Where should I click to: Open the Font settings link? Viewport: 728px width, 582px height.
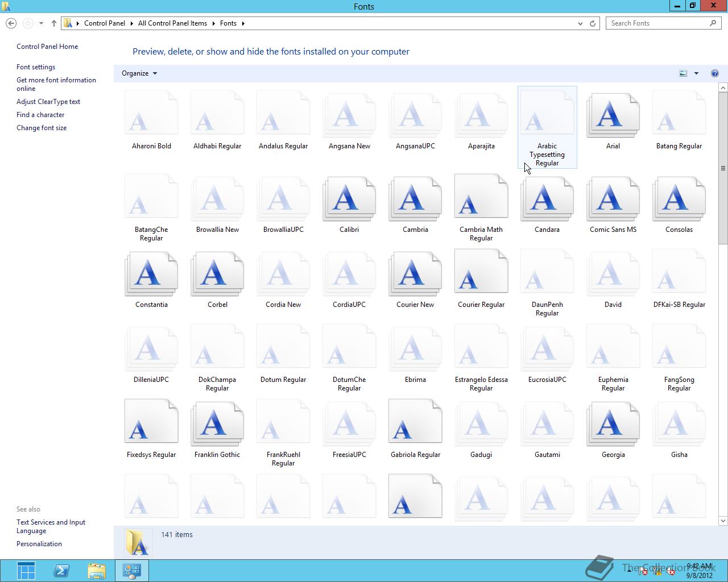36,67
